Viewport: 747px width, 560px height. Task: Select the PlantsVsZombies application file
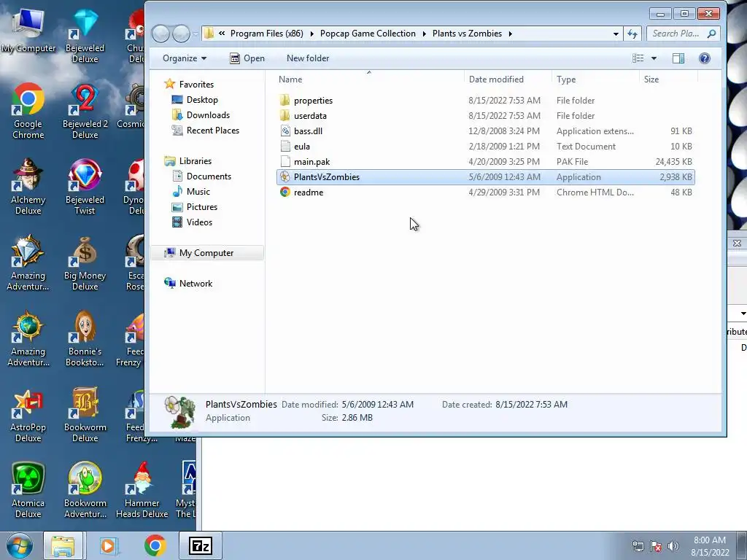tap(485, 177)
